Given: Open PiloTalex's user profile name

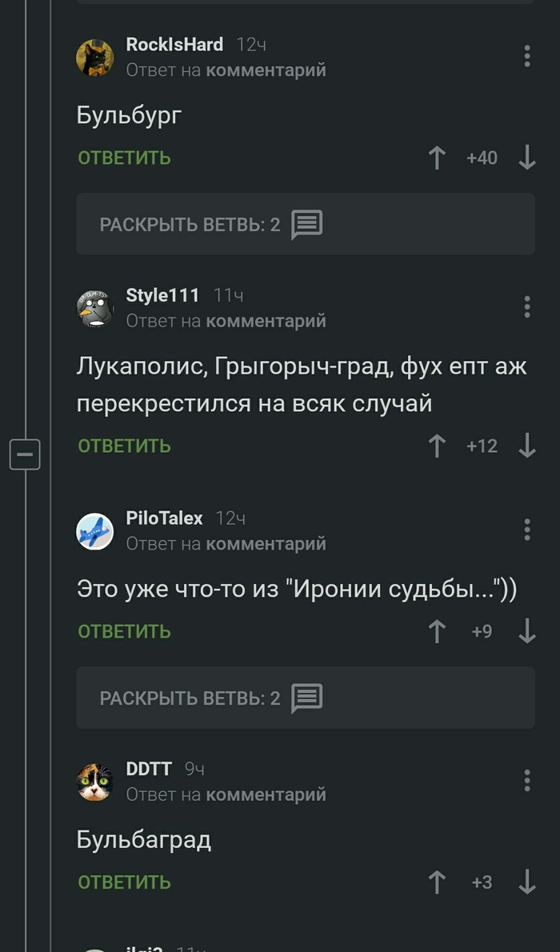Looking at the screenshot, I should (x=165, y=518).
